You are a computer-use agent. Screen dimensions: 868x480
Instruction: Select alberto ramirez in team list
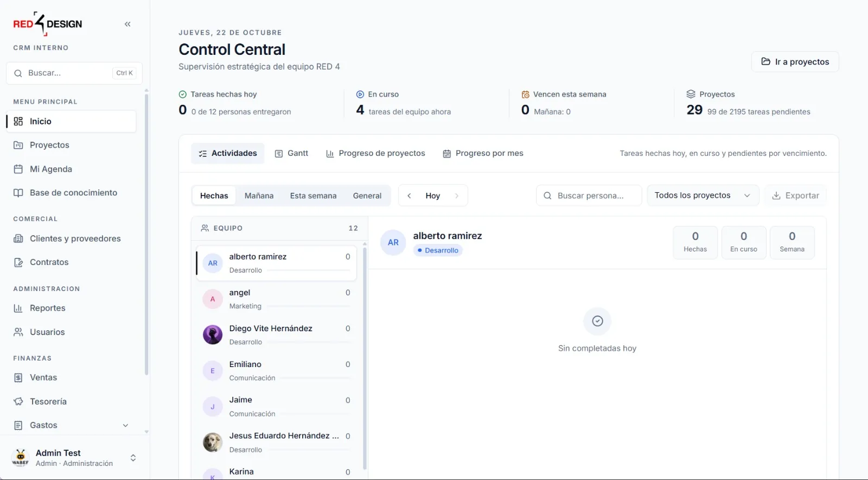[277, 263]
